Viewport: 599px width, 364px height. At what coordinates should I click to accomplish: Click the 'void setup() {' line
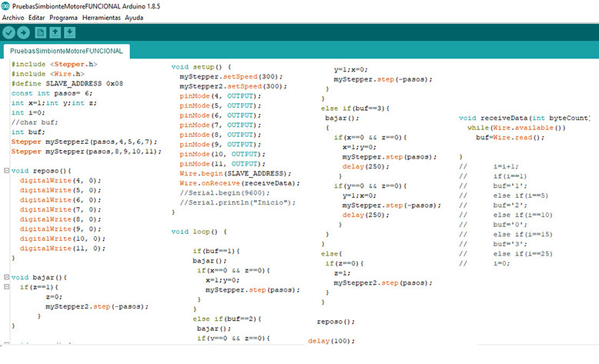pyautogui.click(x=201, y=67)
